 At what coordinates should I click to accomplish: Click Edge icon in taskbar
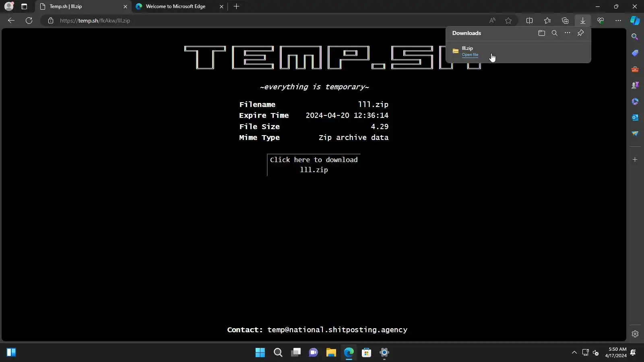(x=349, y=353)
